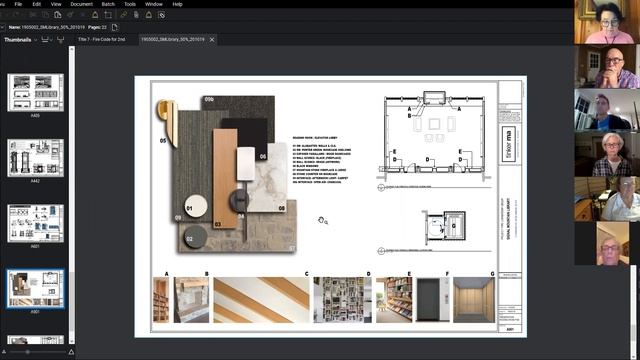The image size is (640, 360).
Task: Select the A442 page thumbnail
Action: point(36,158)
